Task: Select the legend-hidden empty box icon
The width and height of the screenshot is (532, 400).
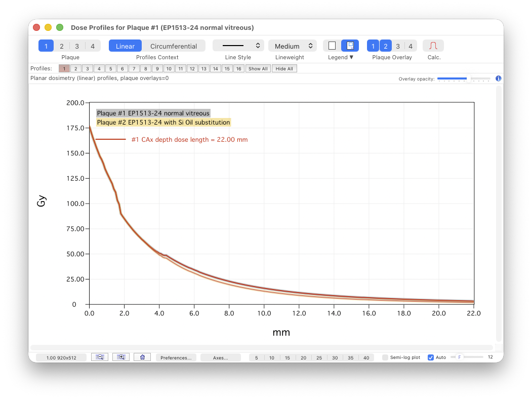Action: 332,46
